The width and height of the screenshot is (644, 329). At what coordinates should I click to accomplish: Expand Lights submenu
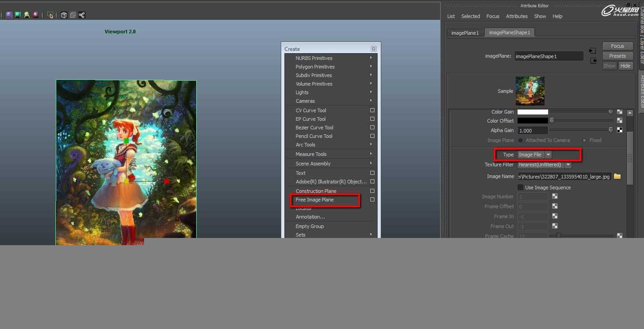pyautogui.click(x=331, y=92)
